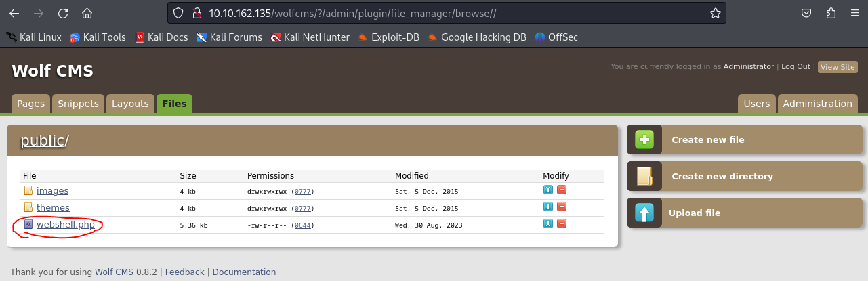Open the webshell.php file link
Viewport: 868px width, 281px height.
click(x=65, y=224)
